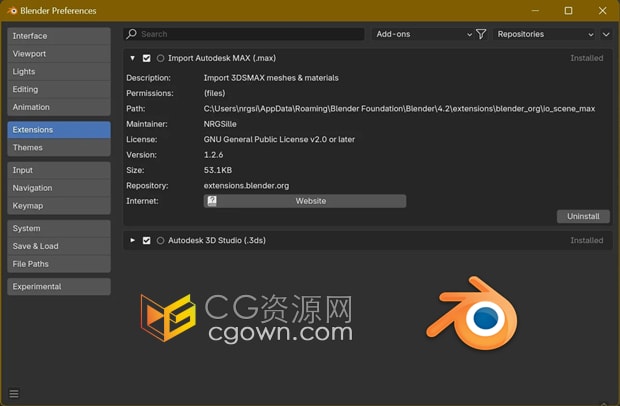Select the Lights section
Image resolution: width=620 pixels, height=406 pixels.
pyautogui.click(x=59, y=72)
